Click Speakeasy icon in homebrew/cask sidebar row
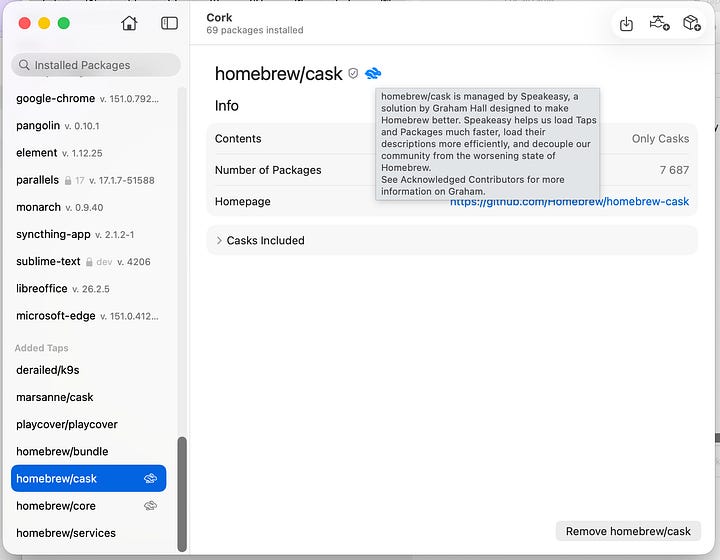This screenshot has height=560, width=720. pyautogui.click(x=151, y=478)
